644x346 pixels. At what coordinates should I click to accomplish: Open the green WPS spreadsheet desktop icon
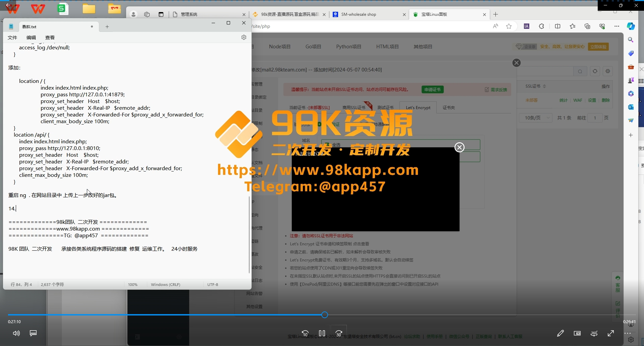(62, 9)
